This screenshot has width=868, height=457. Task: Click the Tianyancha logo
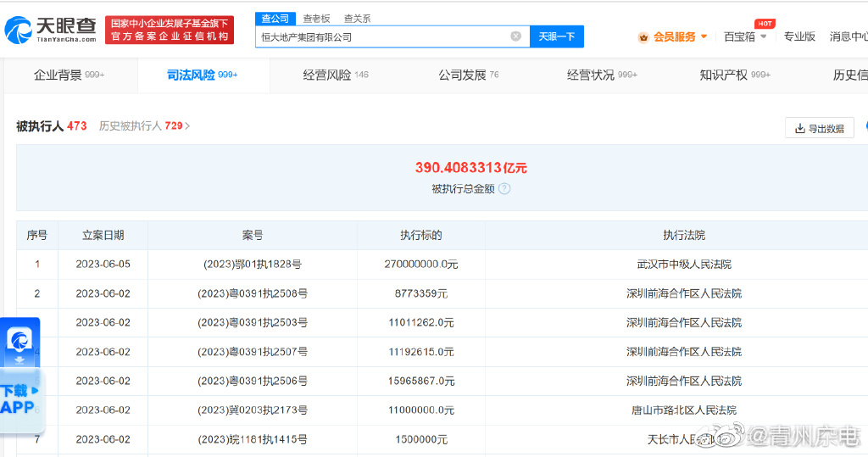(50, 30)
